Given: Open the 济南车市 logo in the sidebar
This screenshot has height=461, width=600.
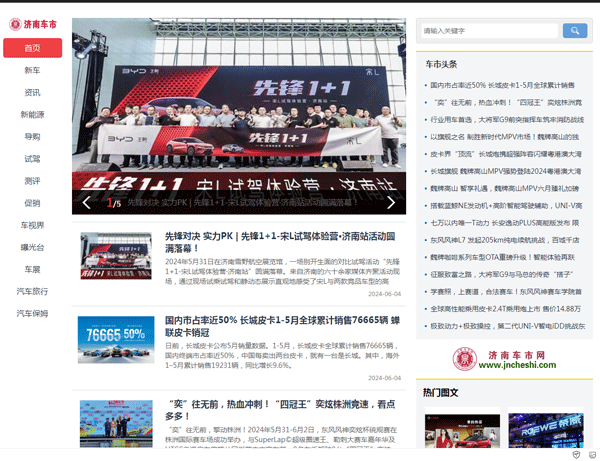Looking at the screenshot, I should (x=33, y=24).
